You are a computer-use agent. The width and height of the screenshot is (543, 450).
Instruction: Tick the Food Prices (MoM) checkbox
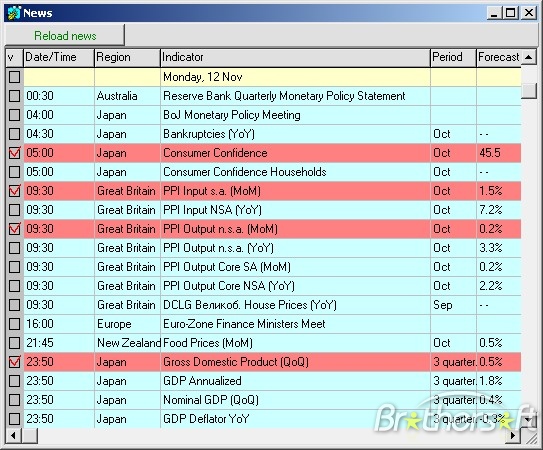pyautogui.click(x=15, y=343)
